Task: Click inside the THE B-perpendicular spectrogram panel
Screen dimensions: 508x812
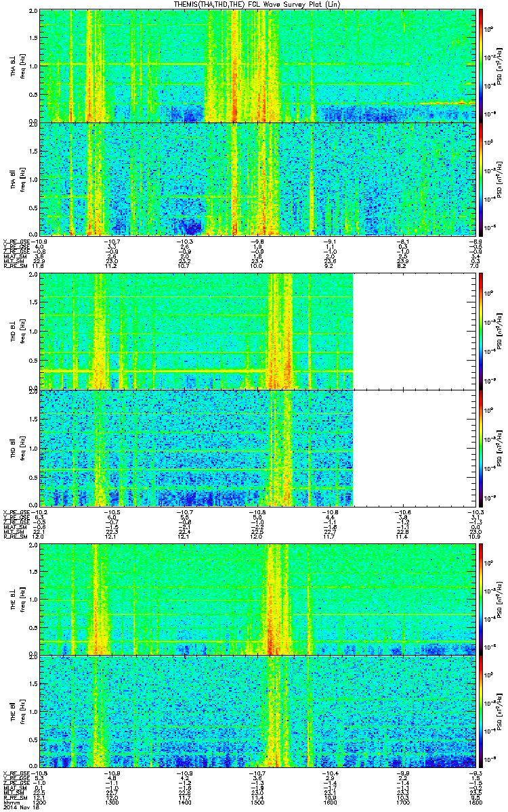Action: tap(257, 599)
